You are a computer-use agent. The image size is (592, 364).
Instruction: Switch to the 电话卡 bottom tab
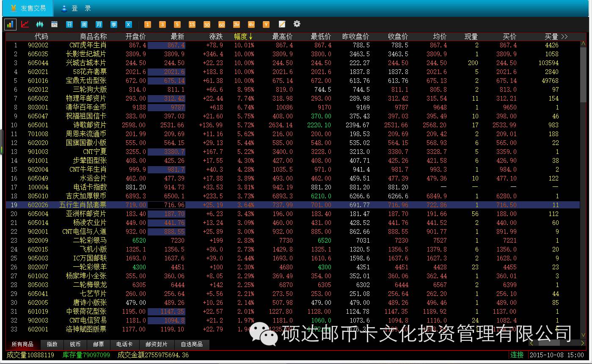[124, 344]
